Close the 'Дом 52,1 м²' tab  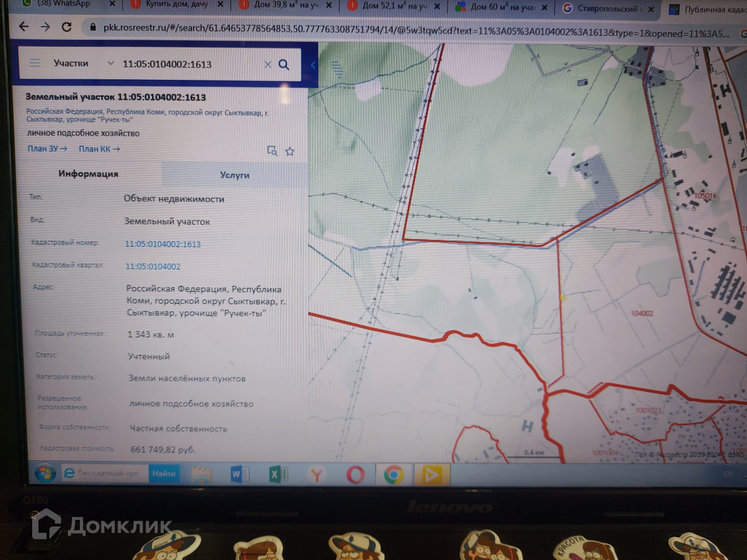437,7
